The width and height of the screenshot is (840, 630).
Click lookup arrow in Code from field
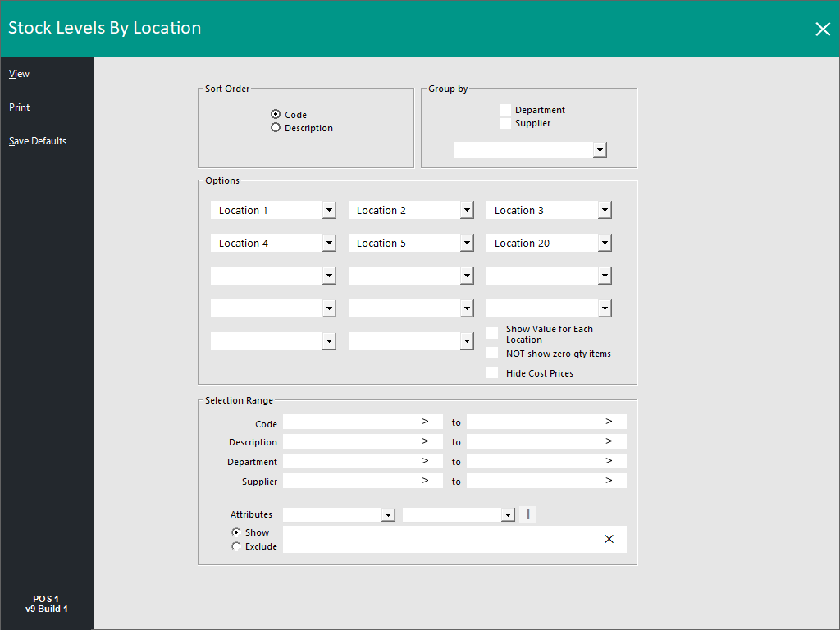[426, 422]
